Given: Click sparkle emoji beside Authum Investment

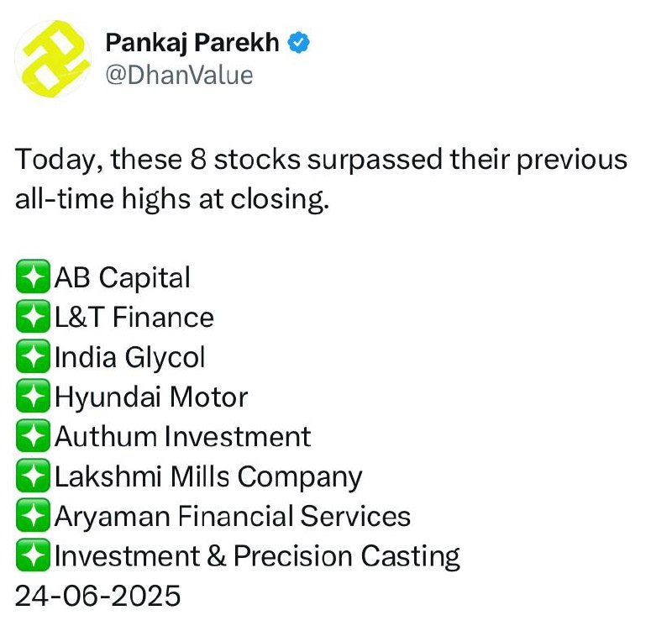Looking at the screenshot, I should [x=33, y=435].
